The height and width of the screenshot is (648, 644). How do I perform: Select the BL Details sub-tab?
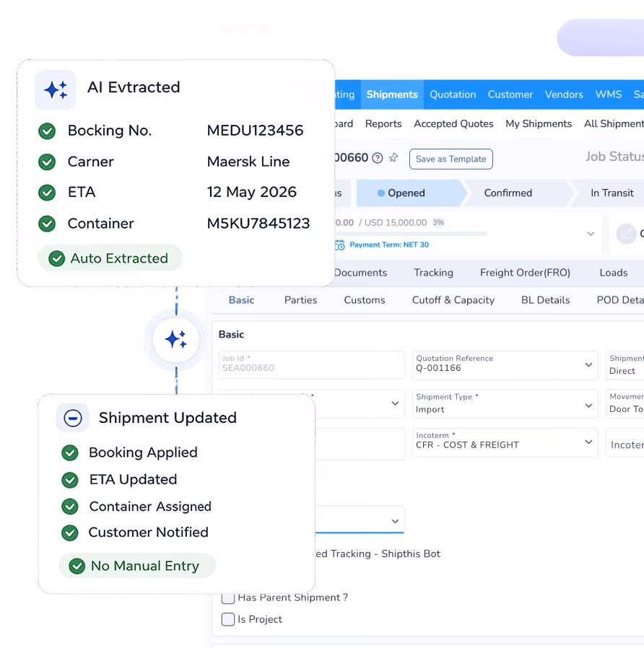(545, 300)
